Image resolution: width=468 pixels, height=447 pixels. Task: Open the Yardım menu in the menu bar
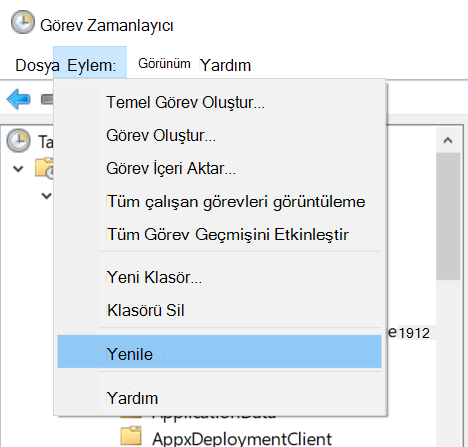tap(225, 65)
